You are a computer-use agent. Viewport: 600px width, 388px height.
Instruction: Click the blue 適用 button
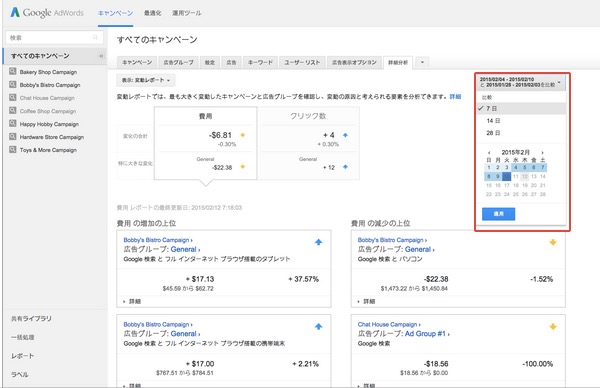point(498,214)
